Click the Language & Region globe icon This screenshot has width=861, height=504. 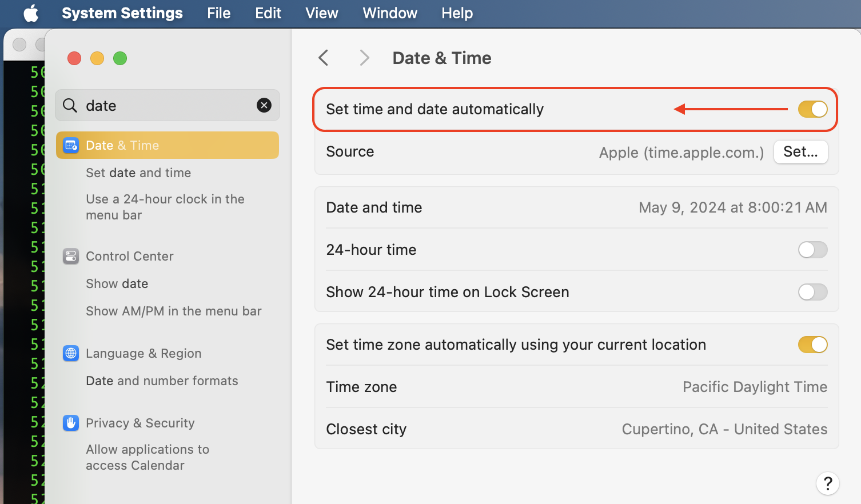point(71,353)
